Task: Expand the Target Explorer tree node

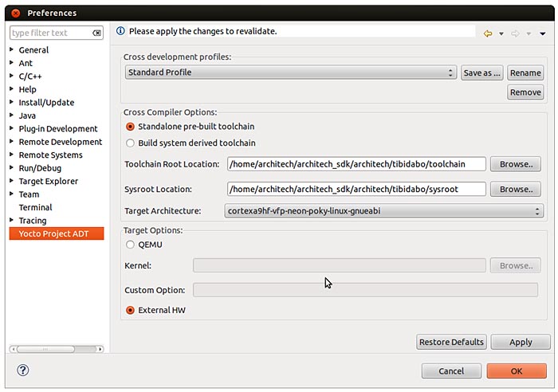Action: (x=12, y=181)
